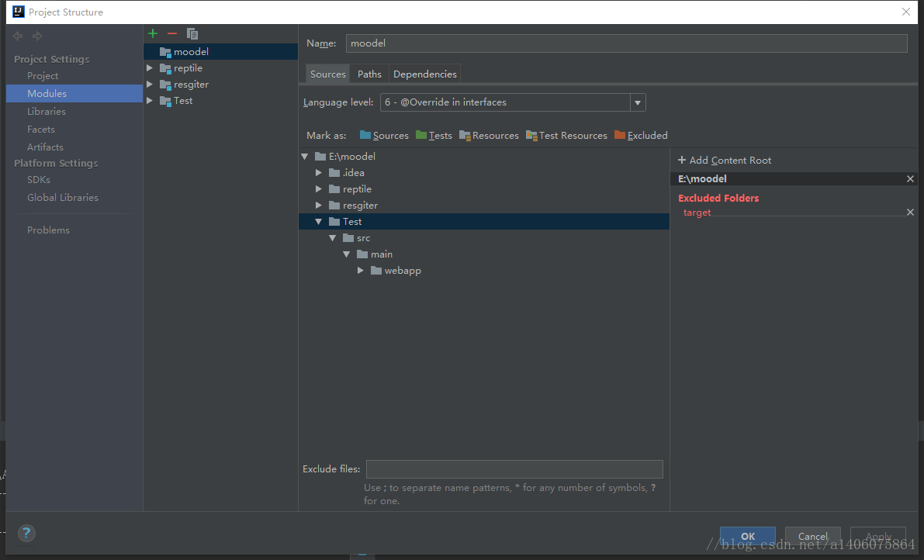This screenshot has width=924, height=560.
Task: Click the Exclude files input field
Action: pyautogui.click(x=514, y=469)
